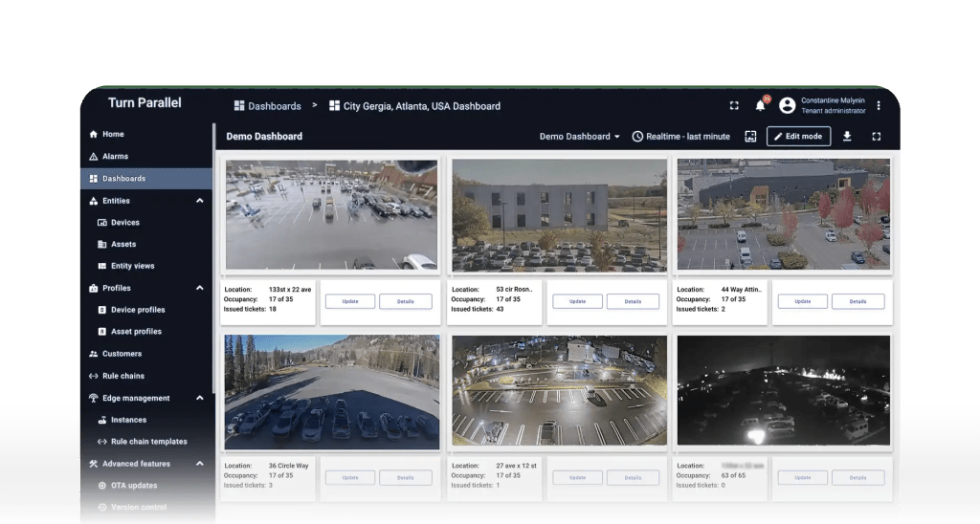Click Update for 27 ave x 12 st

577,478
